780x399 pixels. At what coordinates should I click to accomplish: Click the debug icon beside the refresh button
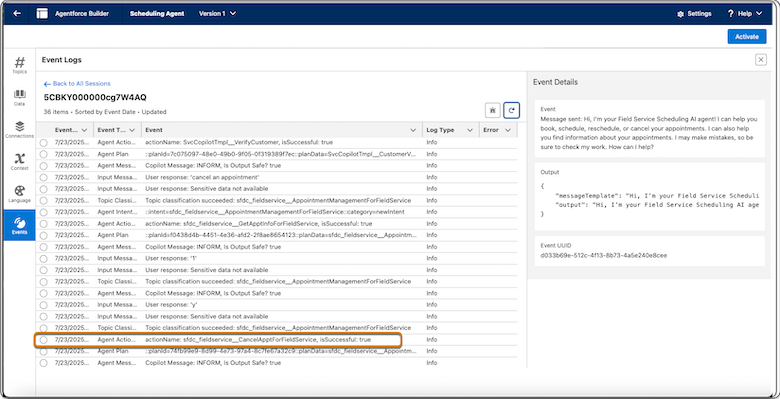[492, 110]
